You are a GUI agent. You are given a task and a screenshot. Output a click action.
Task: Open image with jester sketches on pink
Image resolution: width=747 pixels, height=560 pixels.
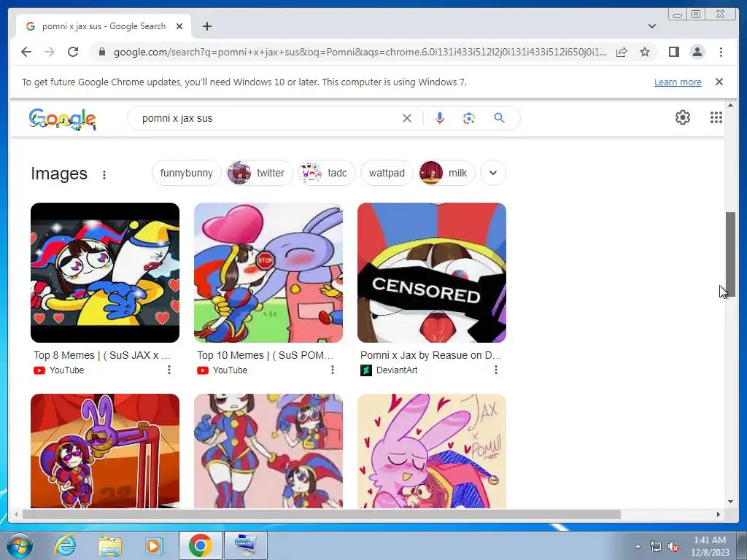268,451
